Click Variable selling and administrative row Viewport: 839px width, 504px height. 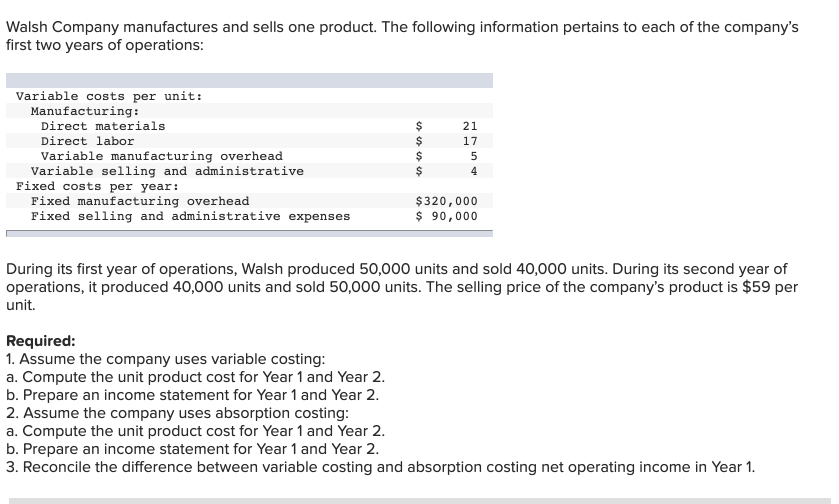point(249,171)
